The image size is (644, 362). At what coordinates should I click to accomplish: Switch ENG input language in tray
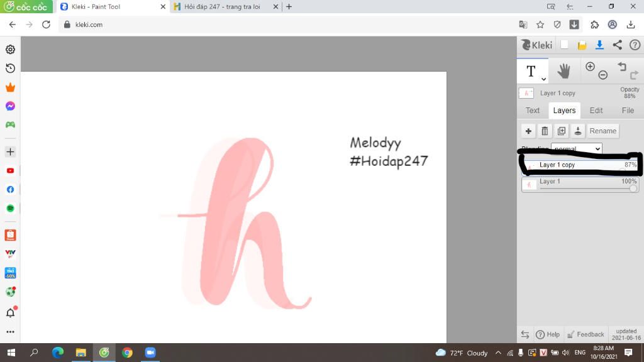[x=580, y=353]
